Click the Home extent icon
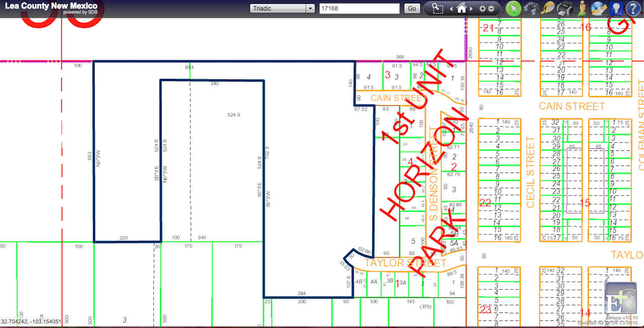644x328 pixels. tap(462, 9)
